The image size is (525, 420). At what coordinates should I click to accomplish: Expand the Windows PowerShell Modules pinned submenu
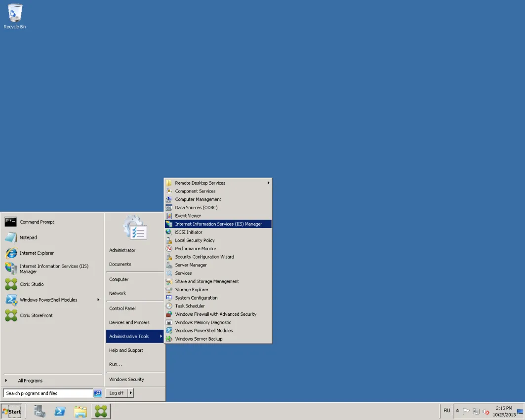coord(52,300)
